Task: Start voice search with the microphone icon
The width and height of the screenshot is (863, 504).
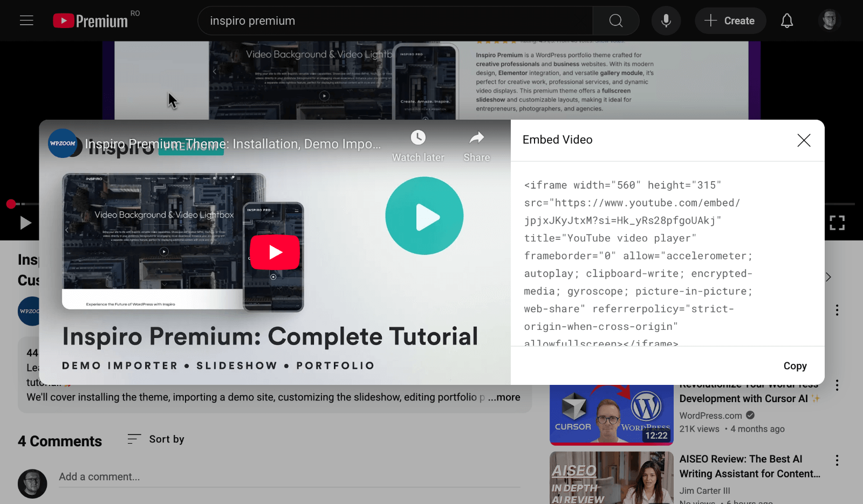Action: (x=666, y=20)
